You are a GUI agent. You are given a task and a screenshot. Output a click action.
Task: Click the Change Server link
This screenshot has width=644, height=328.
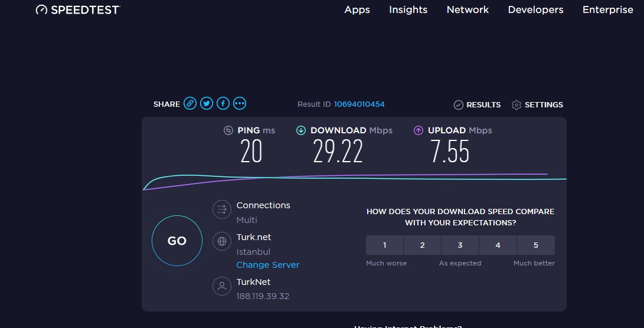(x=267, y=265)
